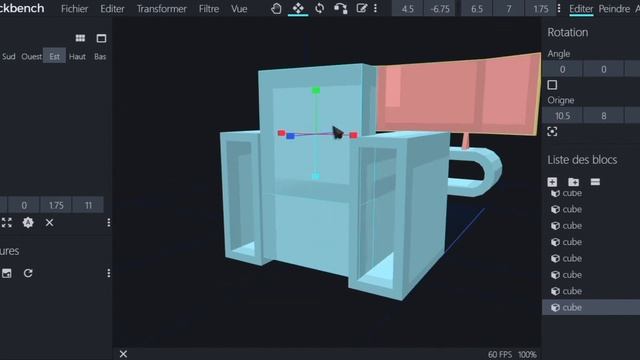
Task: Open the Transformer menu
Action: 162,9
